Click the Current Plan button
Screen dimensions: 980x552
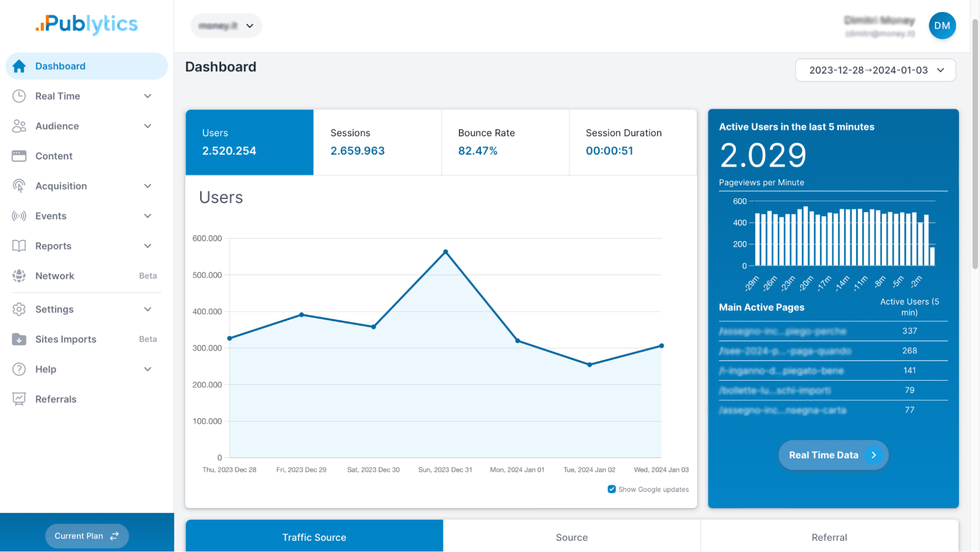(x=87, y=536)
